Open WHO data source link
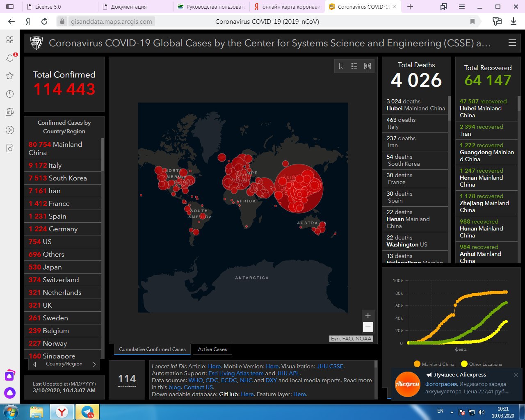This screenshot has width=525, height=420. (x=196, y=380)
